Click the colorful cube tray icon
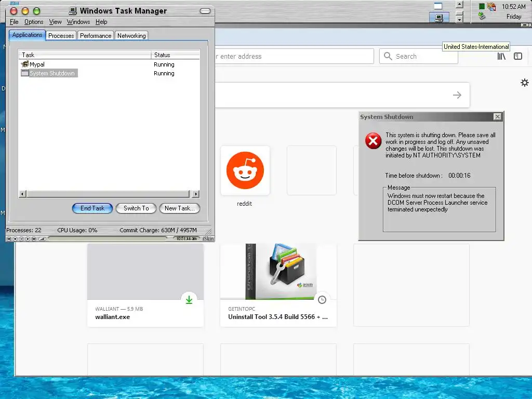The width and height of the screenshot is (532, 399). tap(491, 6)
